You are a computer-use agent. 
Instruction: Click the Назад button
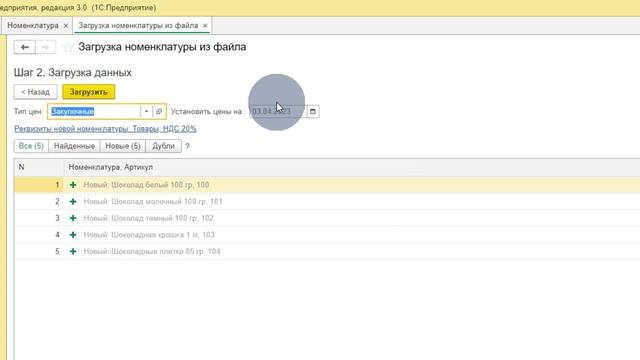point(36,92)
